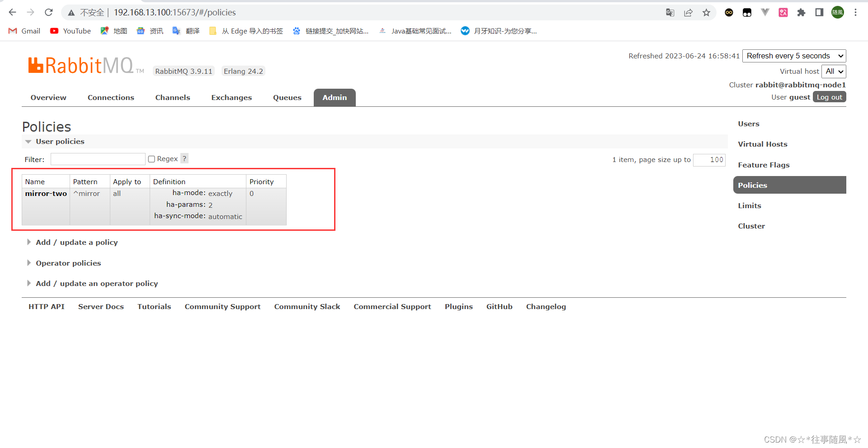Screen dimensions: 868x448
Task: Click the Definition column header
Action: point(198,181)
